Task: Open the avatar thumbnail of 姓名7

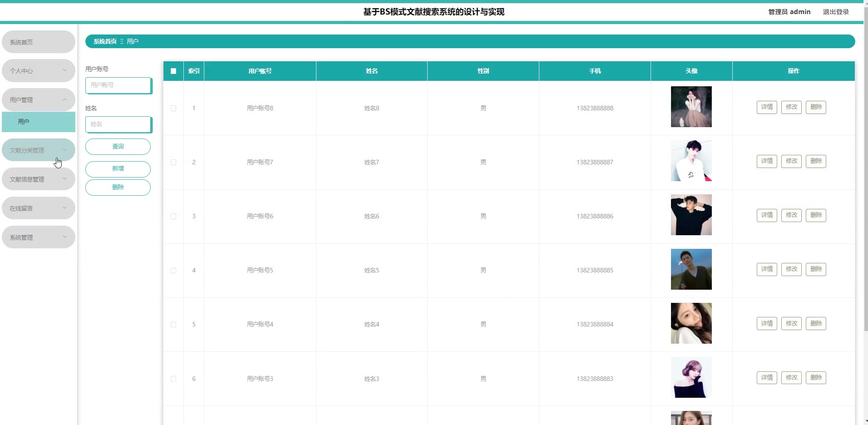Action: pyautogui.click(x=691, y=161)
